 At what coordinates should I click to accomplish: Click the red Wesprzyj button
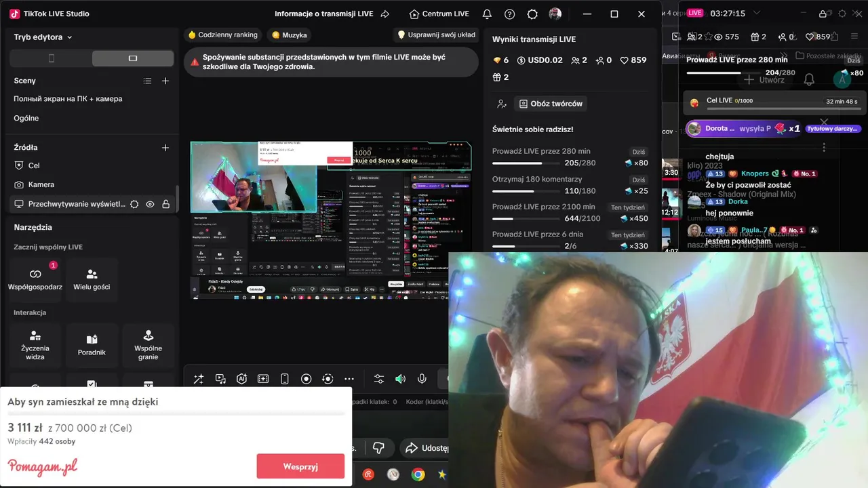click(x=300, y=466)
